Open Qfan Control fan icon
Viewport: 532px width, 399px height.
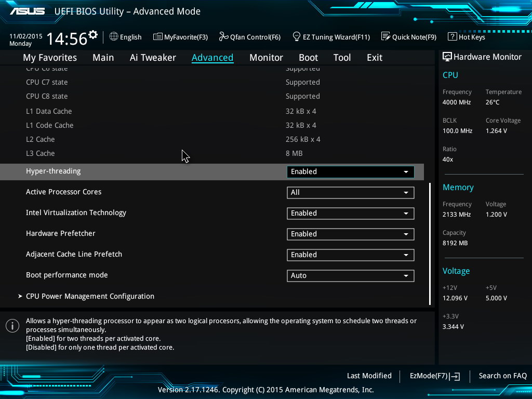pyautogui.click(x=223, y=37)
